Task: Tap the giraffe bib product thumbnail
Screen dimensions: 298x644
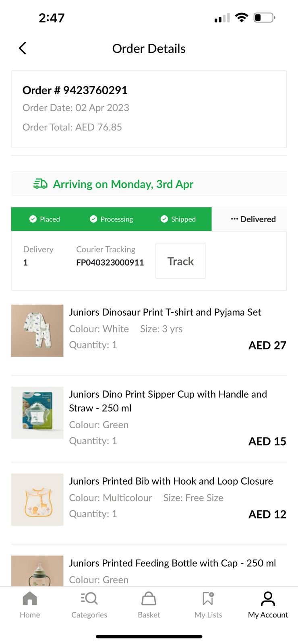Action: (x=37, y=500)
